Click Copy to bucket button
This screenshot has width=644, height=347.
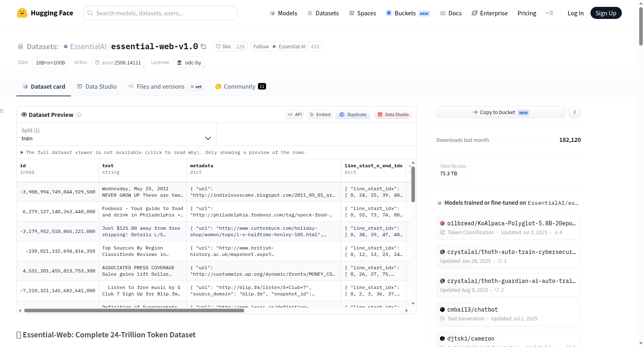501,112
